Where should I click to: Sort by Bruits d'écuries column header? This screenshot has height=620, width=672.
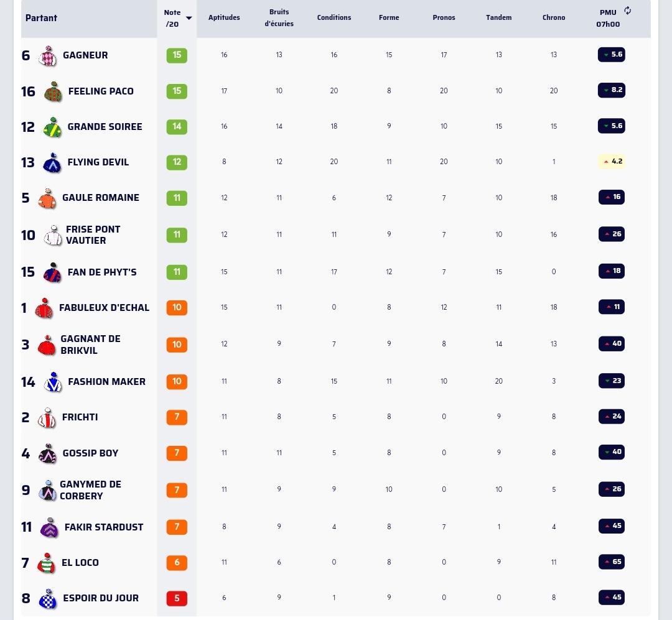[279, 18]
